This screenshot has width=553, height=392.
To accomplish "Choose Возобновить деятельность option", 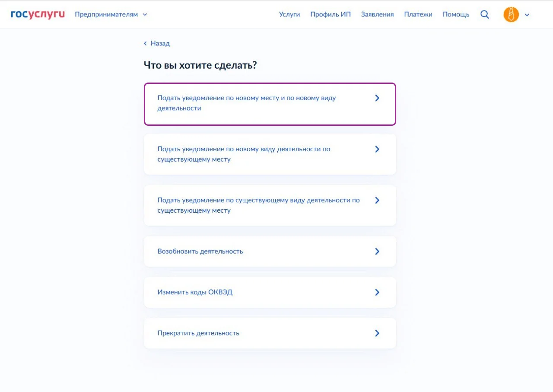I will click(200, 251).
